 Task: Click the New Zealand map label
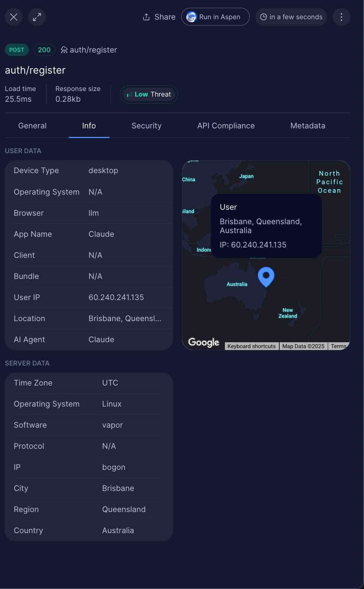click(x=288, y=313)
